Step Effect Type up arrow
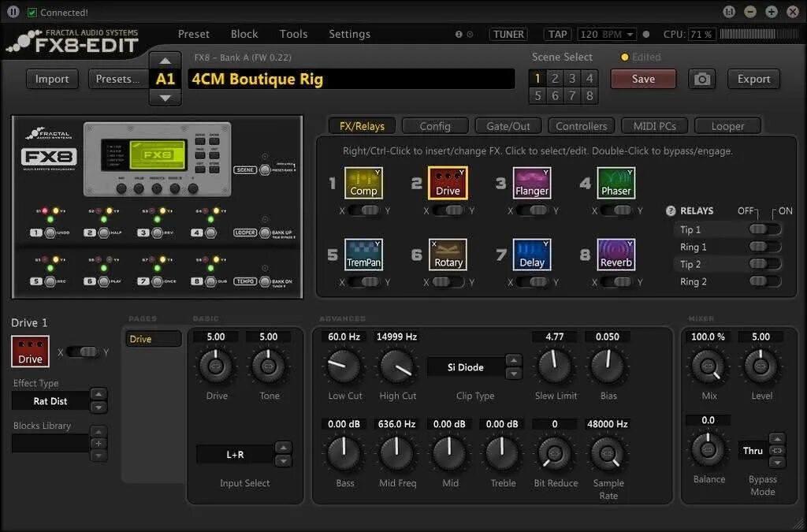This screenshot has height=532, width=807. [x=99, y=395]
